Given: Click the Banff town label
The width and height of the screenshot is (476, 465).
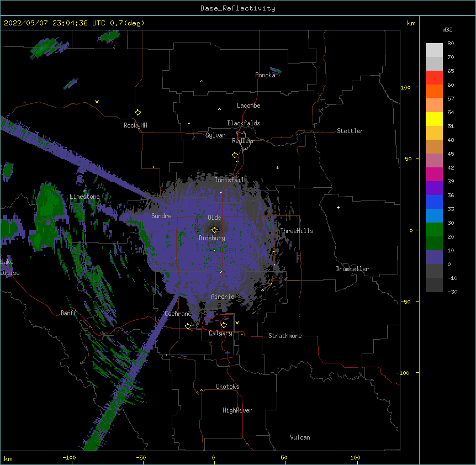Looking at the screenshot, I should (x=68, y=313).
